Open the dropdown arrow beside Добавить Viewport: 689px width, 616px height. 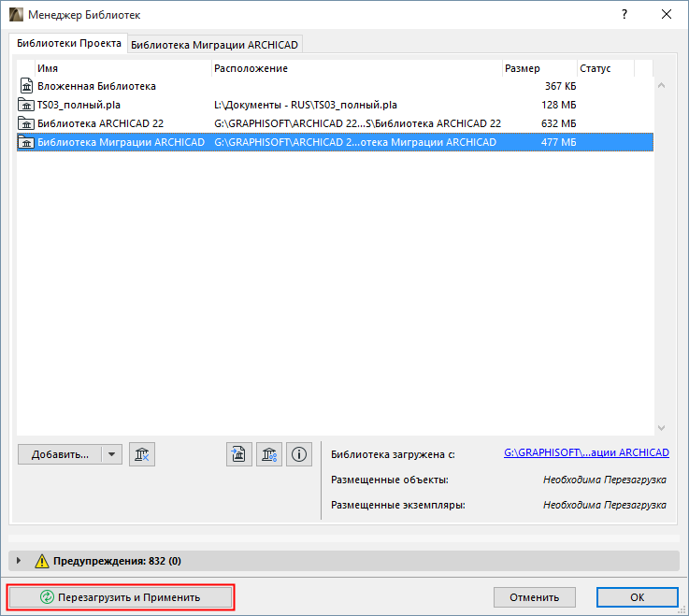[111, 454]
